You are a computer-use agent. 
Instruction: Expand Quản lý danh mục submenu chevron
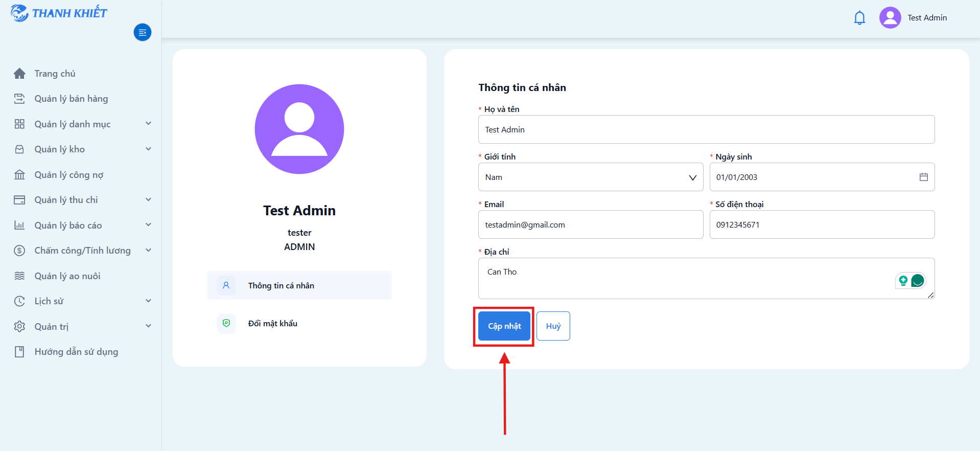tap(149, 123)
